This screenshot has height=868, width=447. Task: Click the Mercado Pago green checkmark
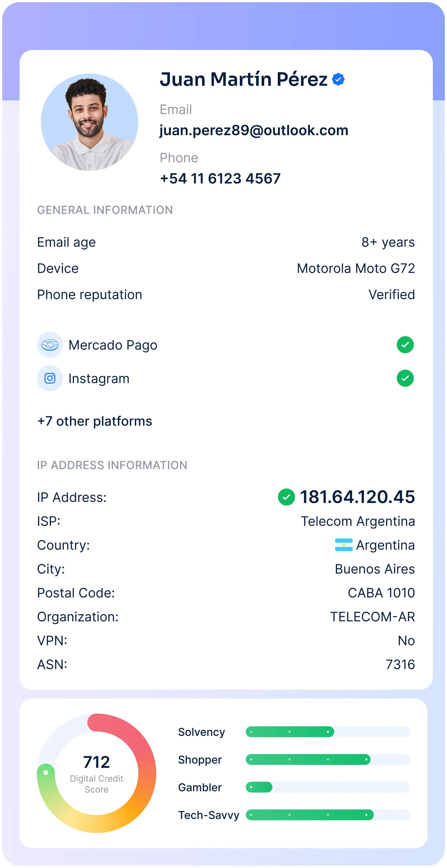[405, 345]
